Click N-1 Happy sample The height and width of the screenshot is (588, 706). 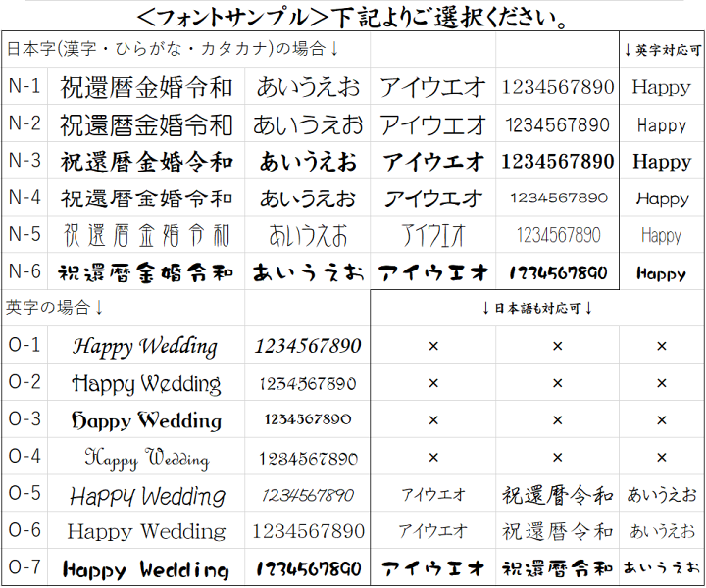[662, 88]
